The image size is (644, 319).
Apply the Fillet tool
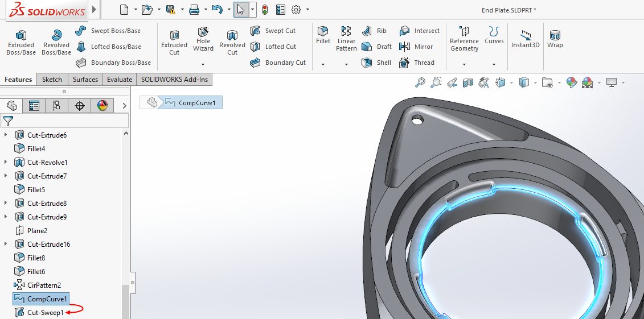pyautogui.click(x=323, y=36)
